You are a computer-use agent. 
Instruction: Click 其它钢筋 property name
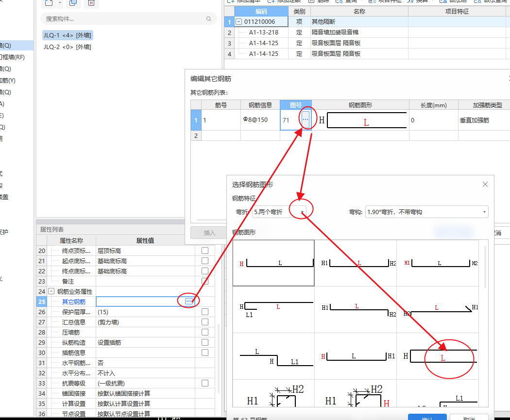point(74,302)
